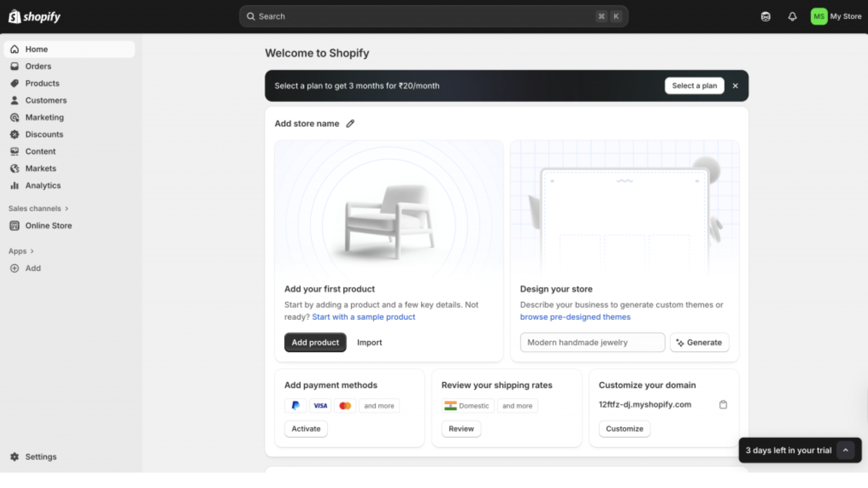
Task: Click the Shopify logo in header
Action: tap(34, 17)
